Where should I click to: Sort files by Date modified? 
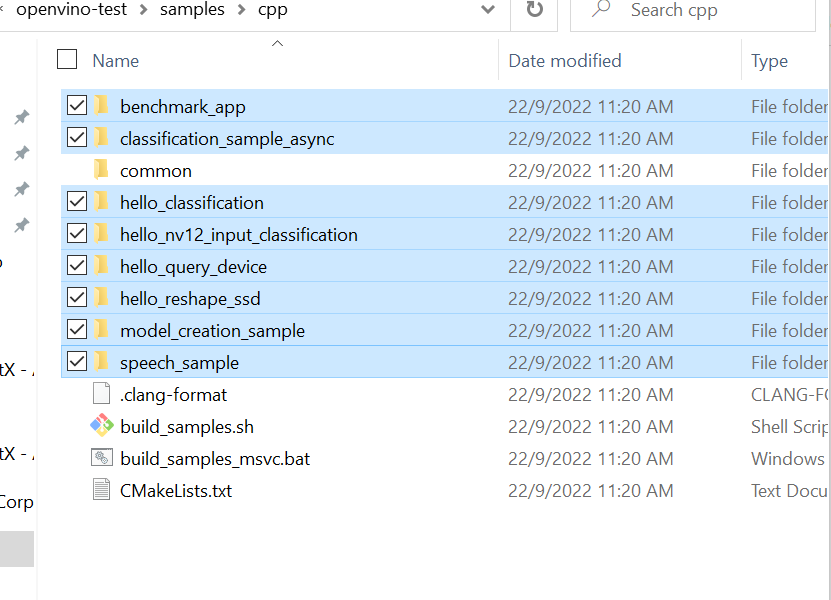[x=565, y=61]
